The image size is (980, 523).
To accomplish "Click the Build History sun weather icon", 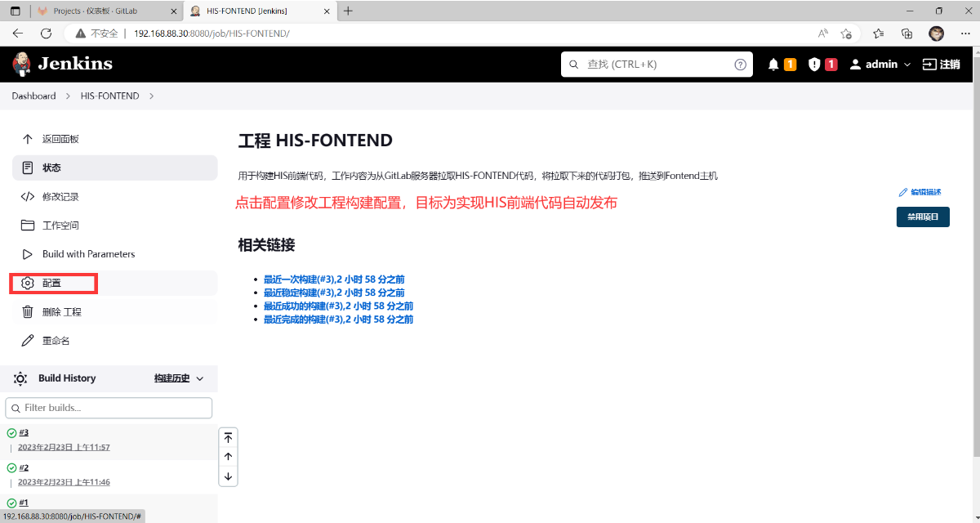I will point(20,378).
